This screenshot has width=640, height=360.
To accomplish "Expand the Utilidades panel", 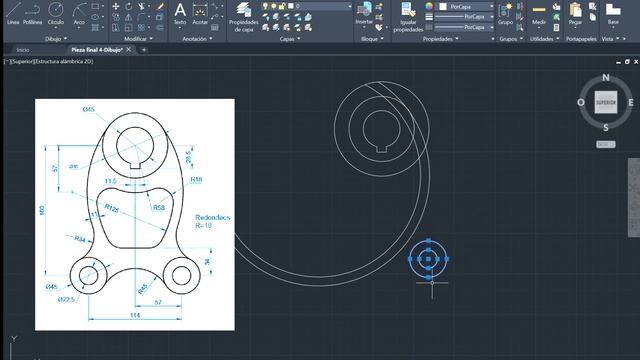I will point(544,39).
